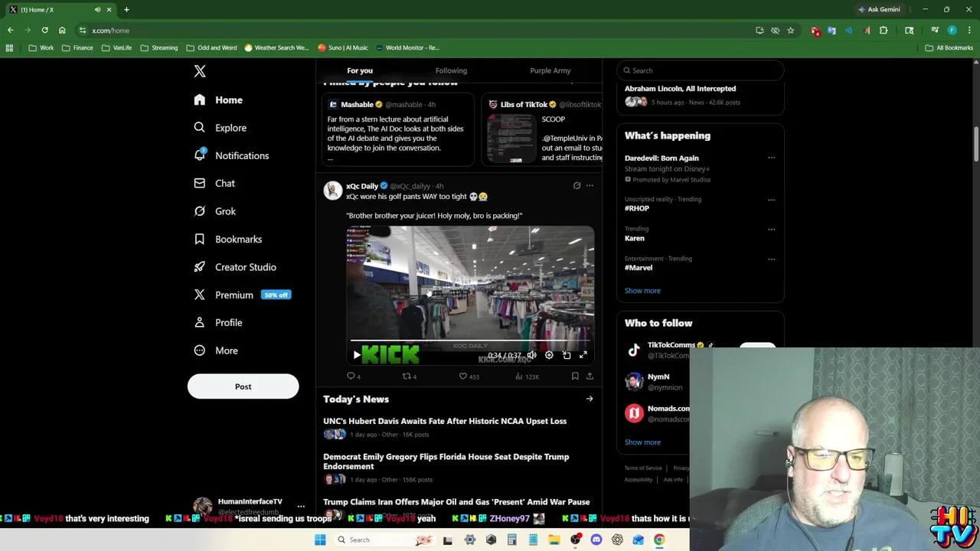Like the xQc Daily post
The height and width of the screenshot is (551, 980).
[x=469, y=377]
